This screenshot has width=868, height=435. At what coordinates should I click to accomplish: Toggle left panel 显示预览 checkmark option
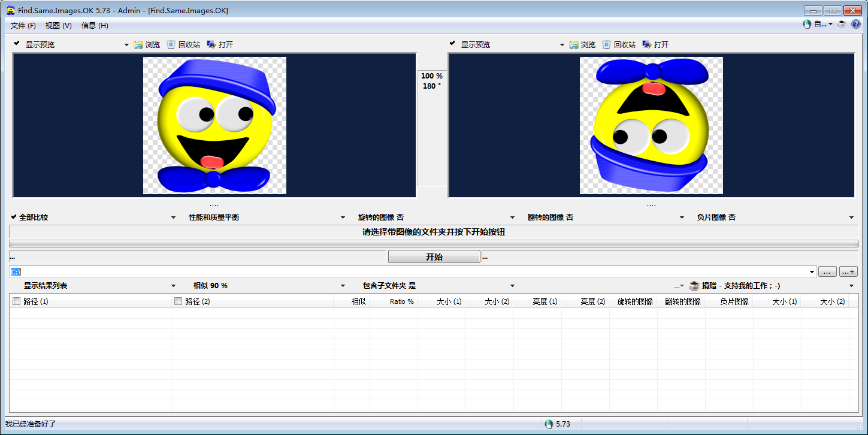point(17,44)
